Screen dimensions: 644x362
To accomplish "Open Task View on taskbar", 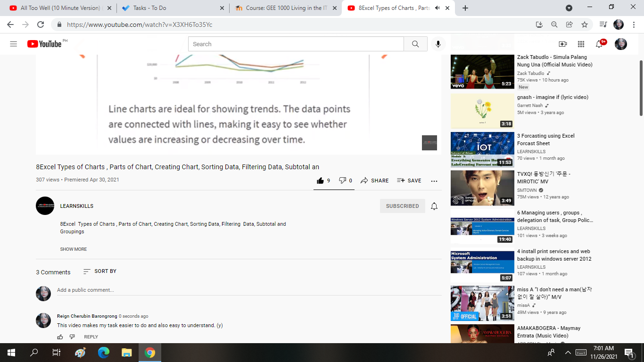I will 56,352.
